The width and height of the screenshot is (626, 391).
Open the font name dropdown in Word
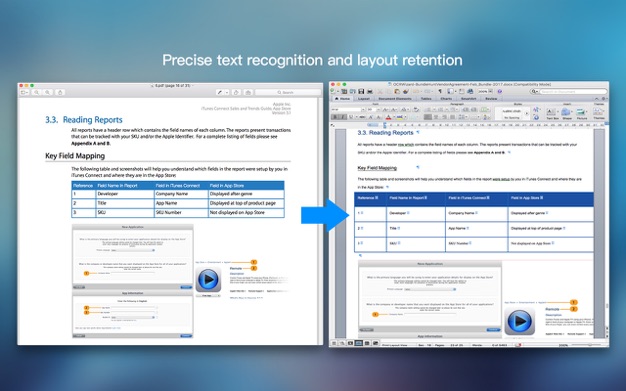click(364, 109)
